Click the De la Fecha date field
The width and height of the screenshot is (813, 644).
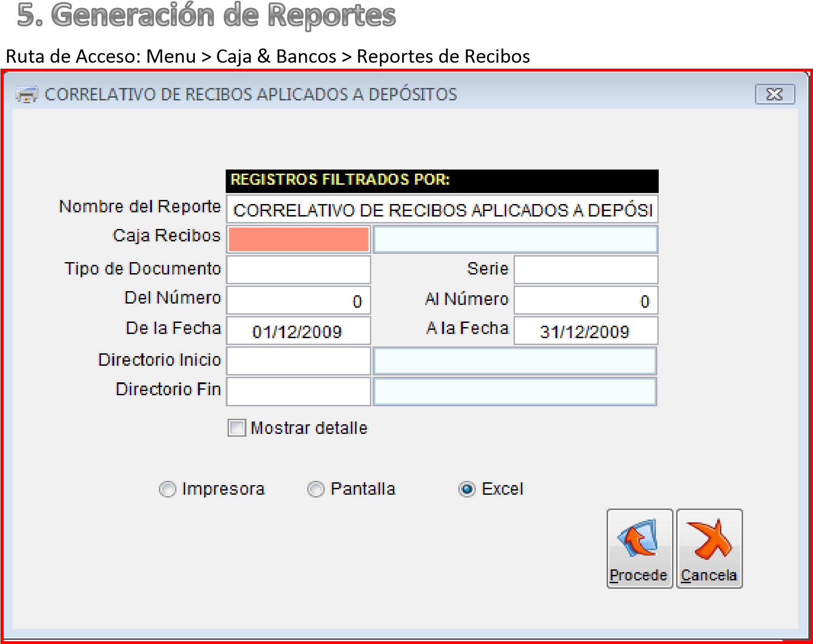coord(298,331)
